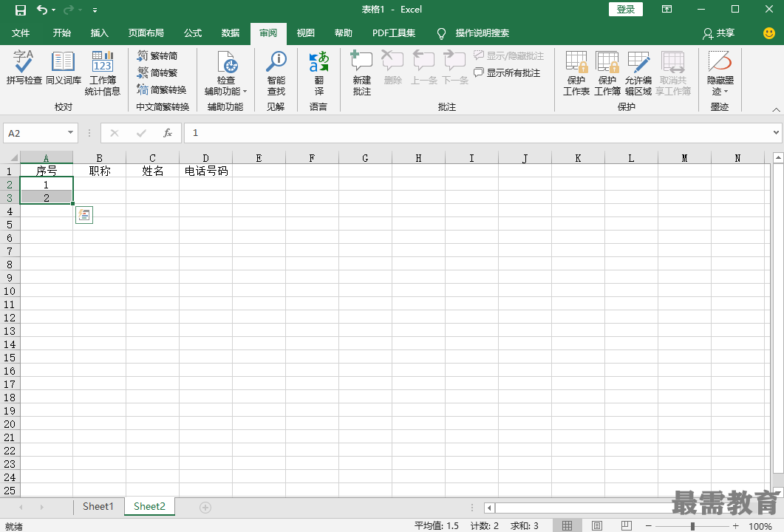The width and height of the screenshot is (784, 532).
Task: Click the zoom slider handle
Action: point(692,526)
